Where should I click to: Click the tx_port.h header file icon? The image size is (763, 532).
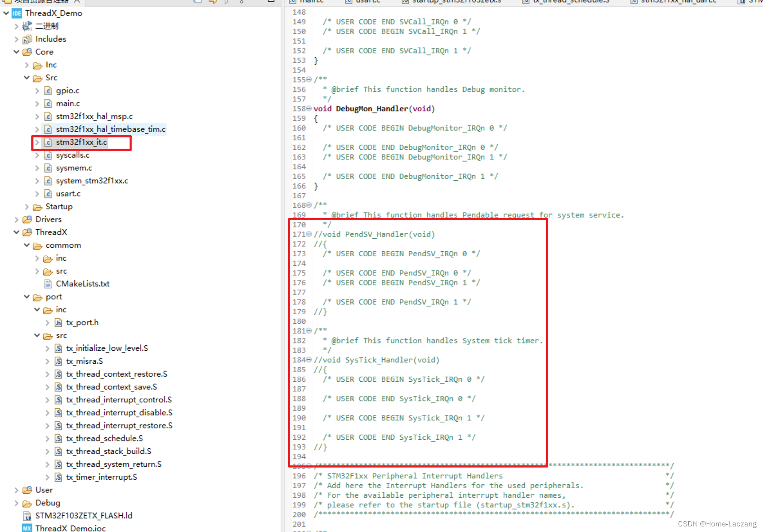pos(58,322)
